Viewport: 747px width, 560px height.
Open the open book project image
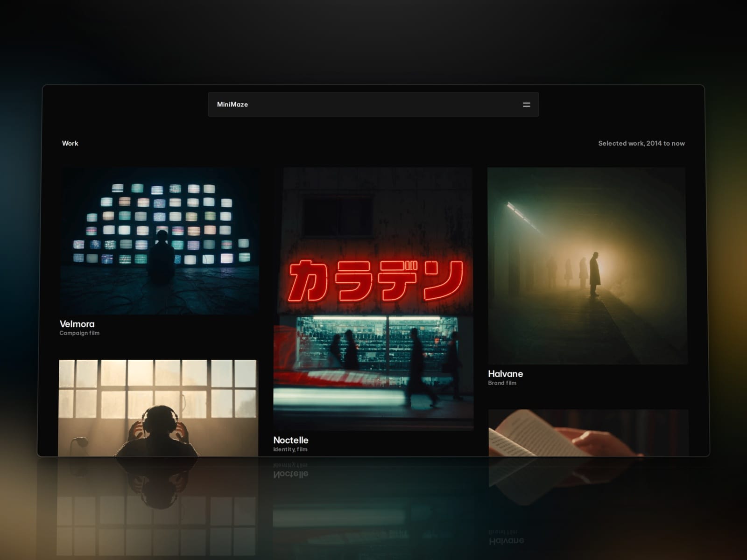[588, 433]
